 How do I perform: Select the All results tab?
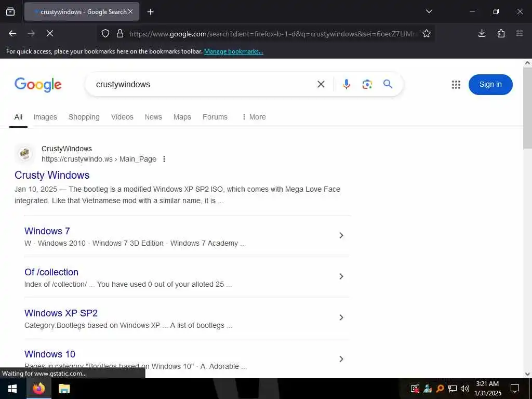(x=18, y=117)
